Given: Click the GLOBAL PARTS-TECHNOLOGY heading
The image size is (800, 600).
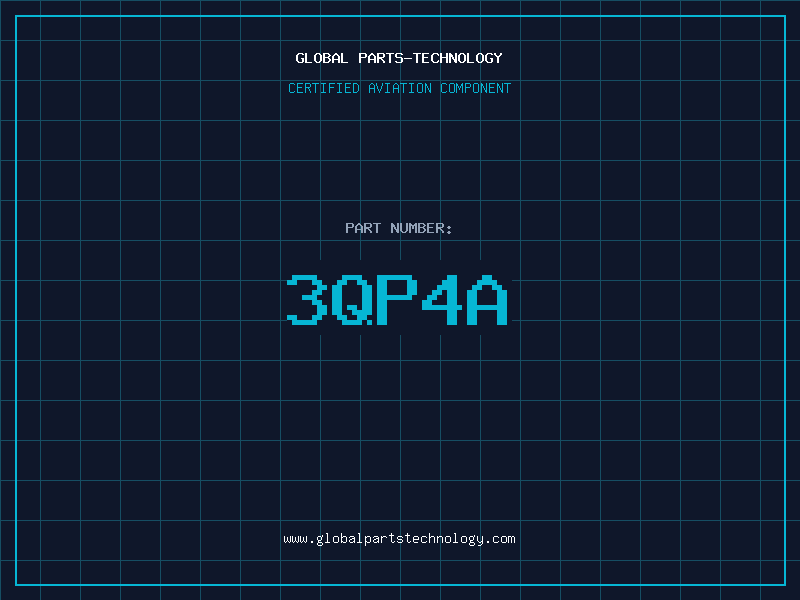Looking at the screenshot, I should click(x=399, y=58).
